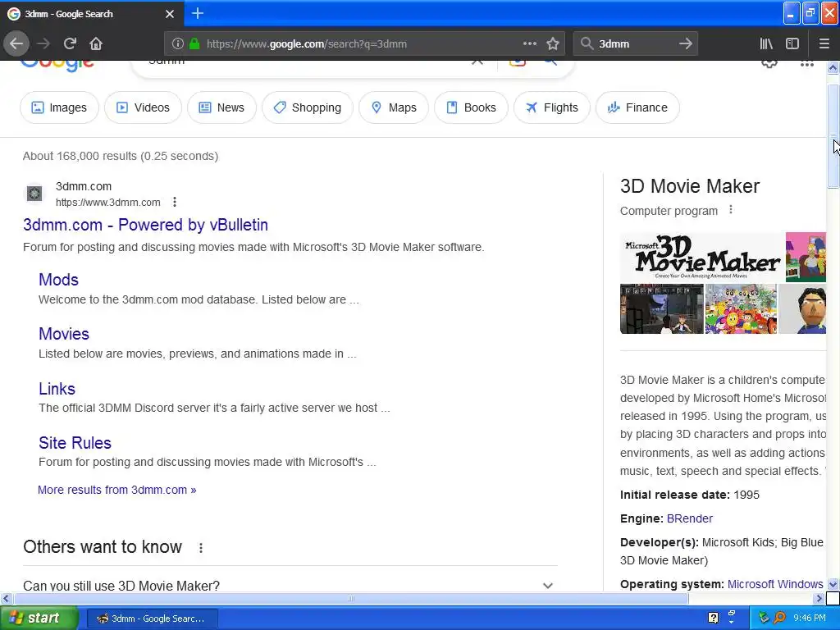Show the sidebars panel icon
This screenshot has width=840, height=630.
point(792,43)
